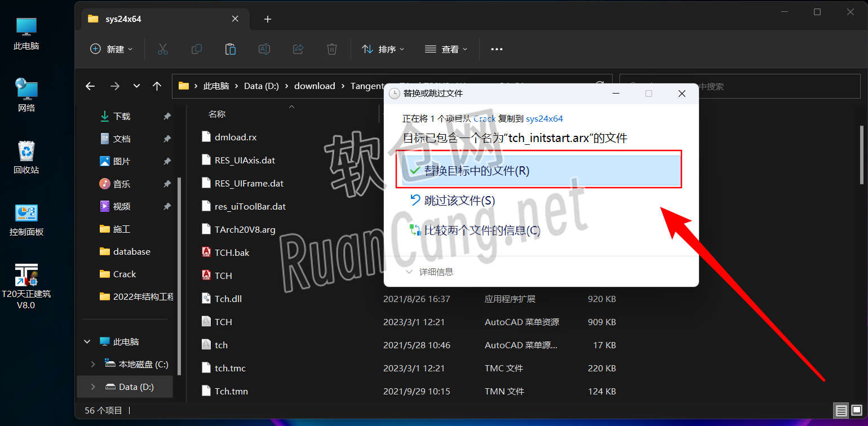Open the 查看 dropdown menu
The image size is (868, 426).
click(446, 49)
